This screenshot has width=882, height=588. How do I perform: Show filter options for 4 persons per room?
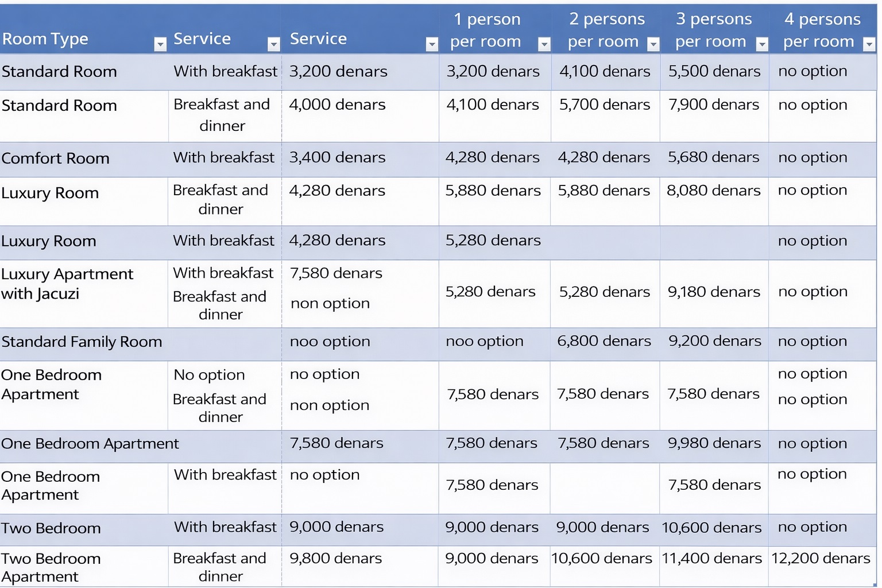pyautogui.click(x=869, y=44)
